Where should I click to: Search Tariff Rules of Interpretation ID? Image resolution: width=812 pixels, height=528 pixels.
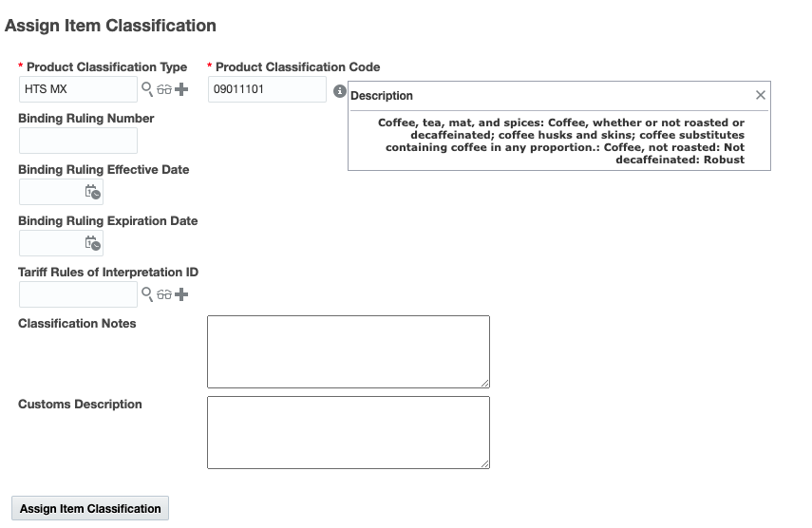pyautogui.click(x=147, y=294)
